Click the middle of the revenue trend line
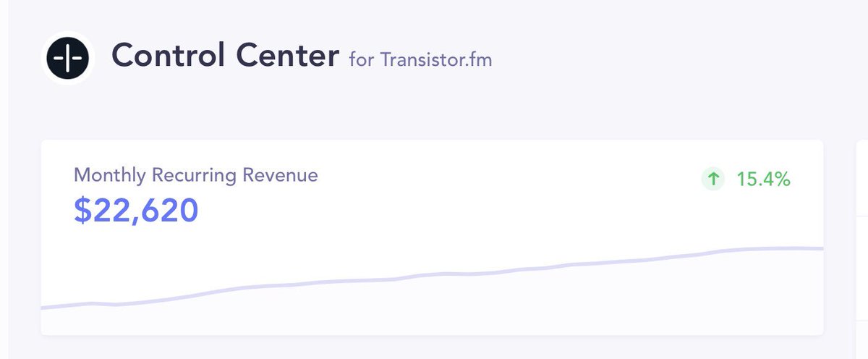 (434, 274)
